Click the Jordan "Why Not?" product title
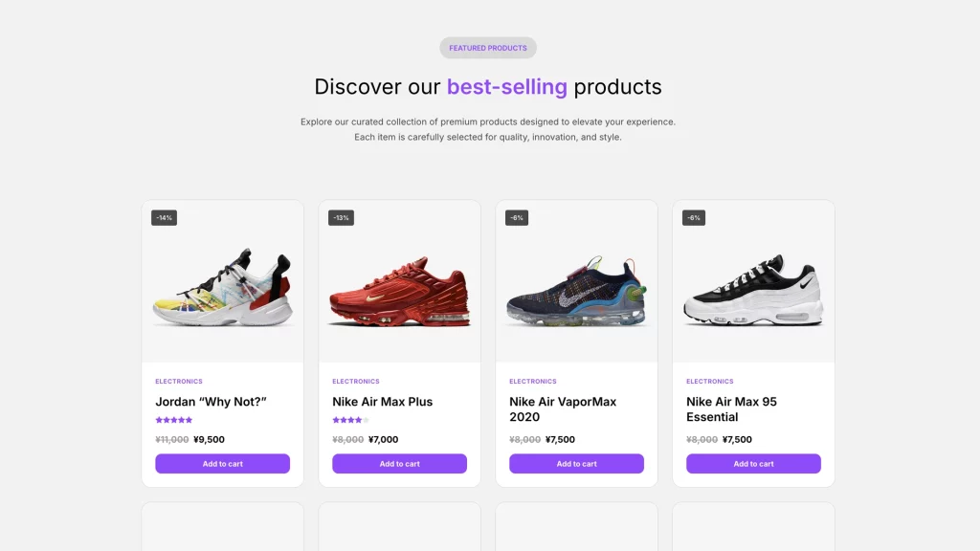The width and height of the screenshot is (980, 551). (211, 402)
